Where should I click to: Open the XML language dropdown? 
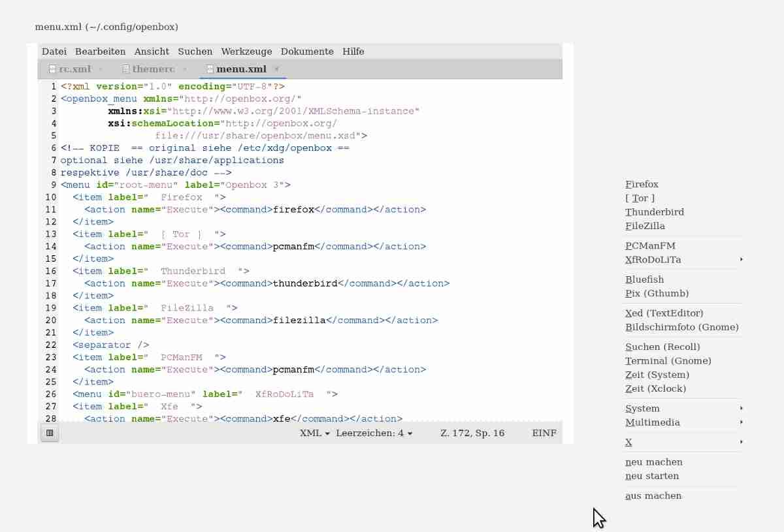click(x=314, y=433)
